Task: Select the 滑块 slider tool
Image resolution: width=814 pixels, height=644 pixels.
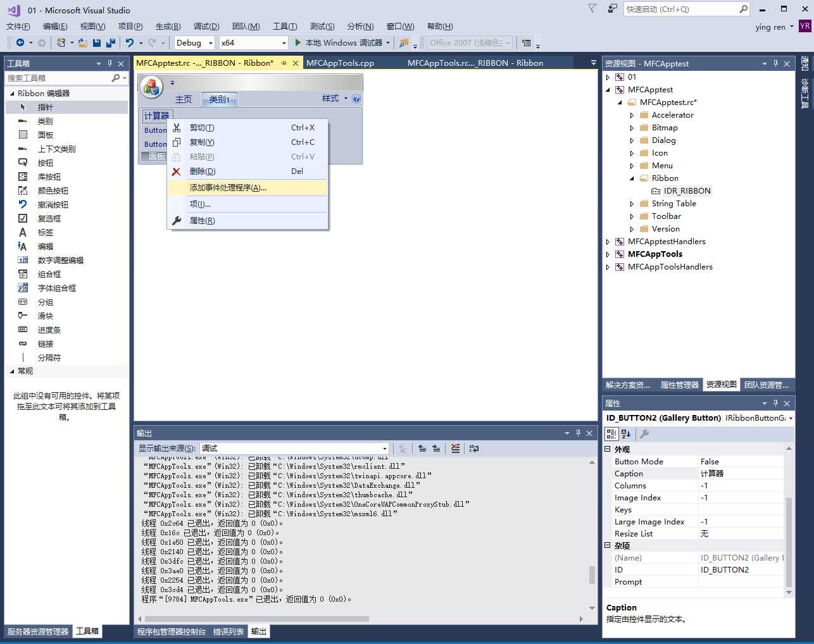Action: (66, 316)
